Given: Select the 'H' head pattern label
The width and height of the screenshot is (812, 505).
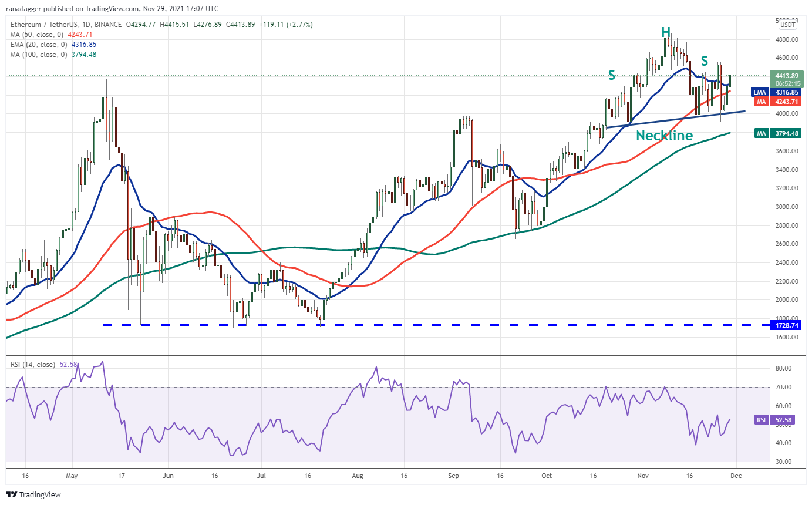Looking at the screenshot, I should click(x=666, y=32).
